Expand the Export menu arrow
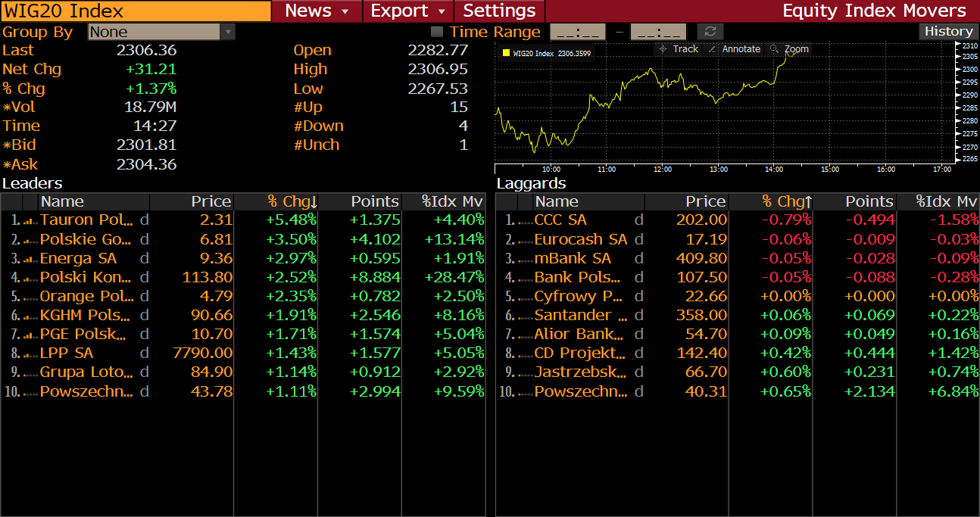980x517 pixels. (x=442, y=11)
